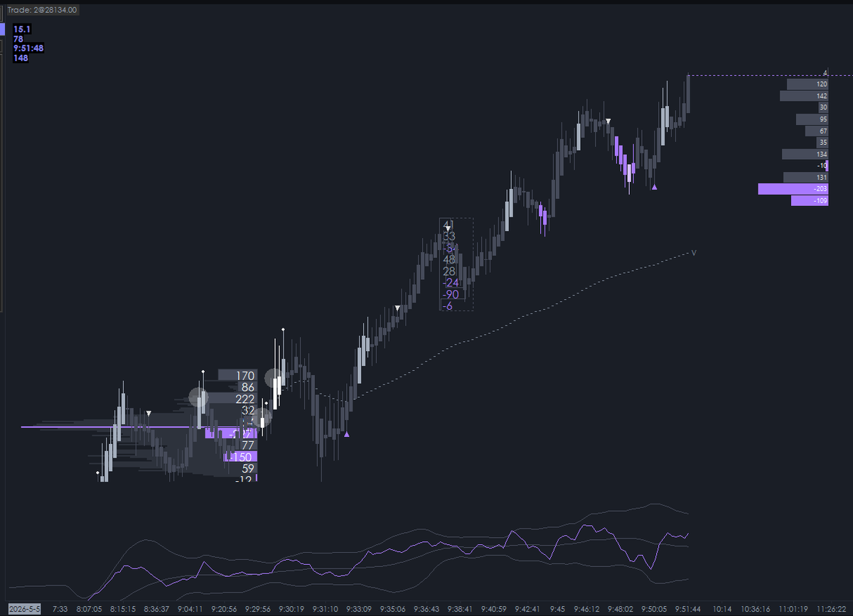Click the 9:35:06 time axis label
This screenshot has height=616, width=853.
tap(392, 609)
